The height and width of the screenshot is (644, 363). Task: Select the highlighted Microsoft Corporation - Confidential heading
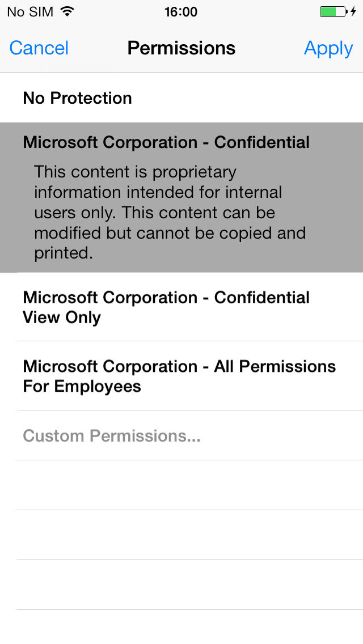pos(166,142)
